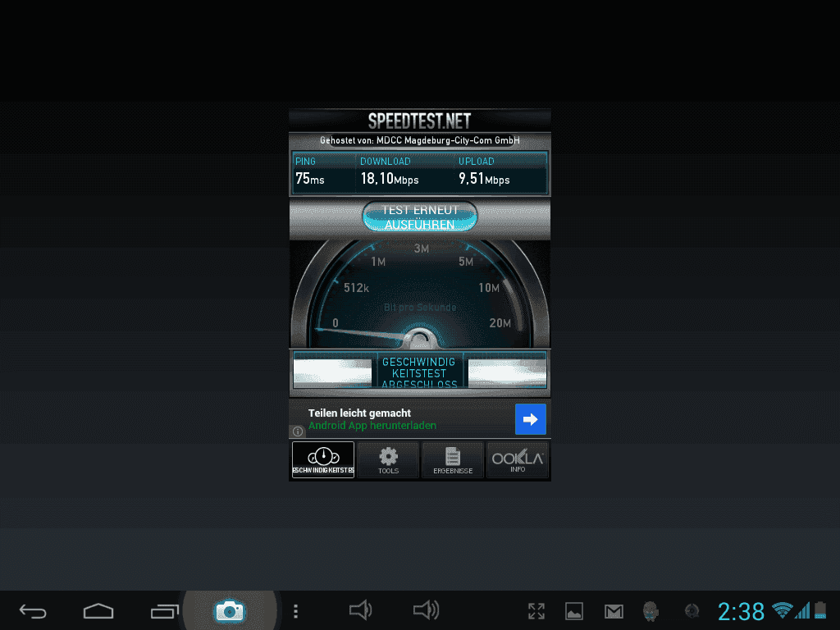Tap Teilen leicht gemacht ad text
The image size is (840, 630).
[359, 413]
